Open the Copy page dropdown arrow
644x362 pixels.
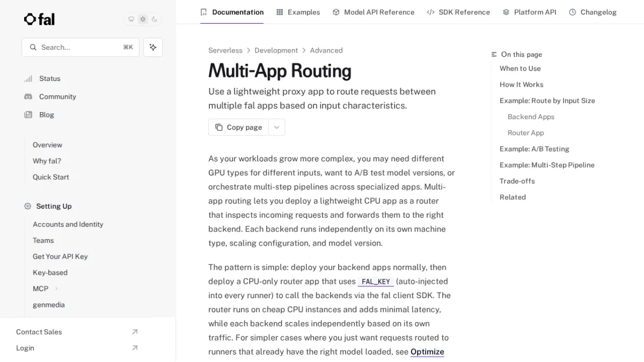coord(277,127)
